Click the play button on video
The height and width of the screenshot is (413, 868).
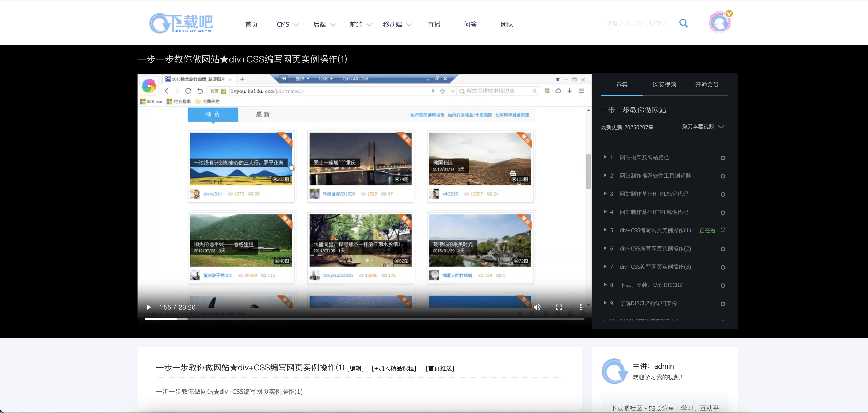149,307
